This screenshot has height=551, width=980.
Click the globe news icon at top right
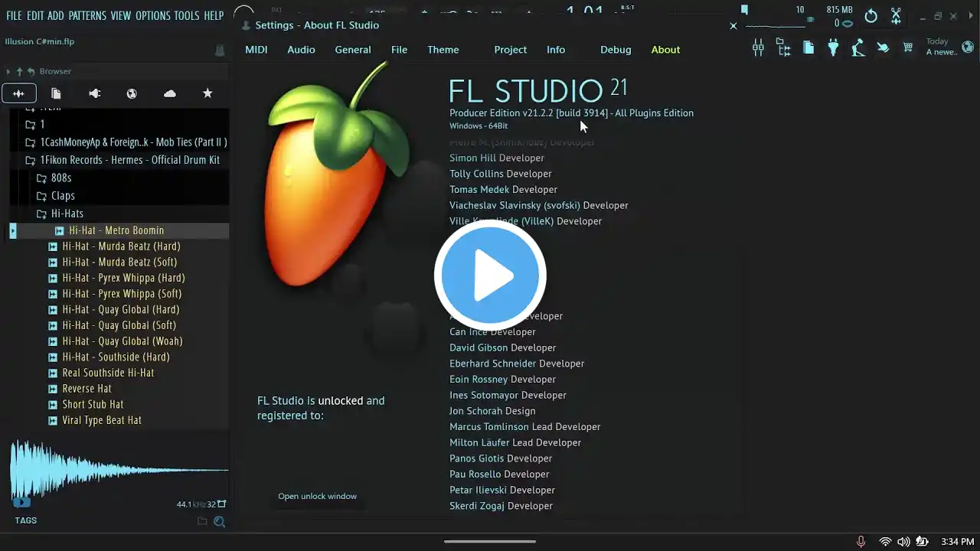coord(968,47)
